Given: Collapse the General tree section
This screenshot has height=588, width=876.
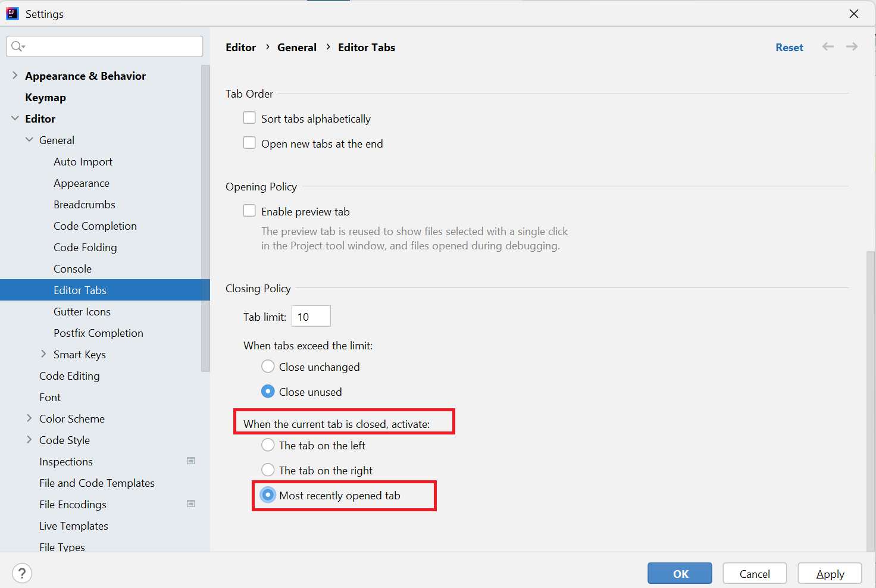Looking at the screenshot, I should click(29, 139).
